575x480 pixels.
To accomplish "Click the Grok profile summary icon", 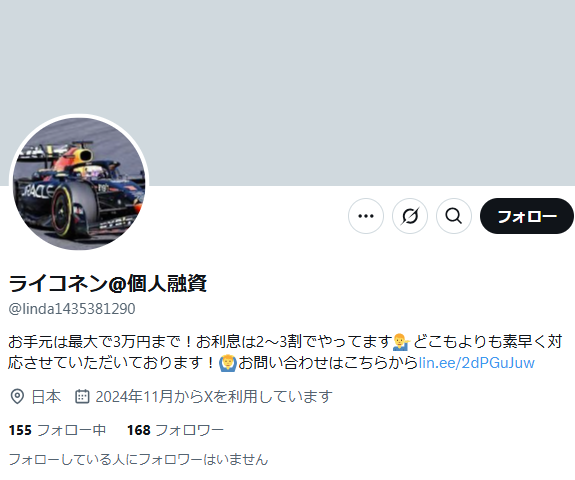I will (410, 216).
